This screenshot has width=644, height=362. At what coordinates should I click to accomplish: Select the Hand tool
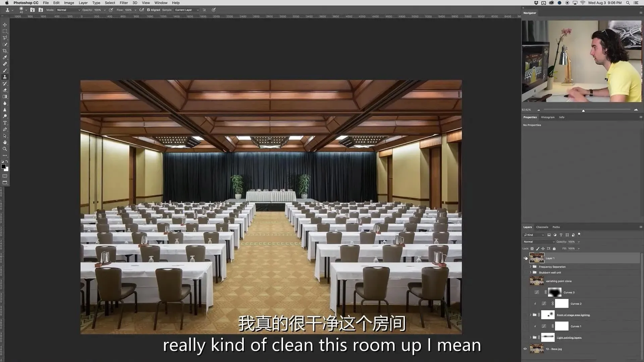(5, 142)
